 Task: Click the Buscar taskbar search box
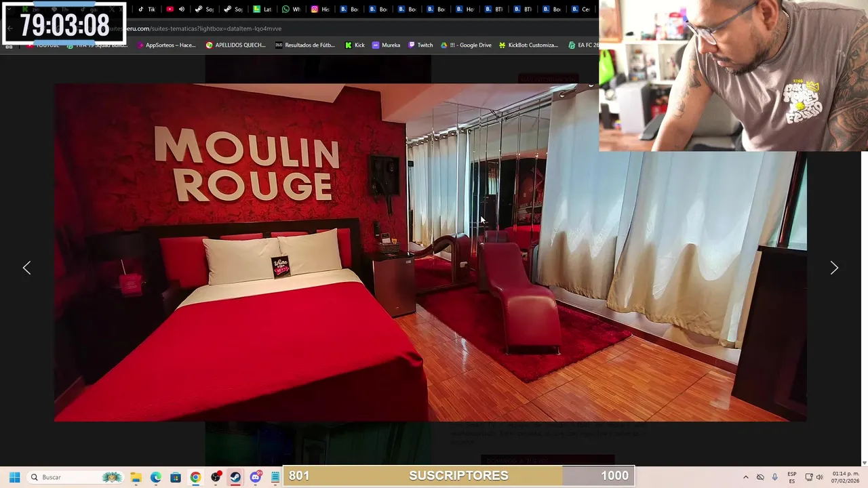point(75,477)
